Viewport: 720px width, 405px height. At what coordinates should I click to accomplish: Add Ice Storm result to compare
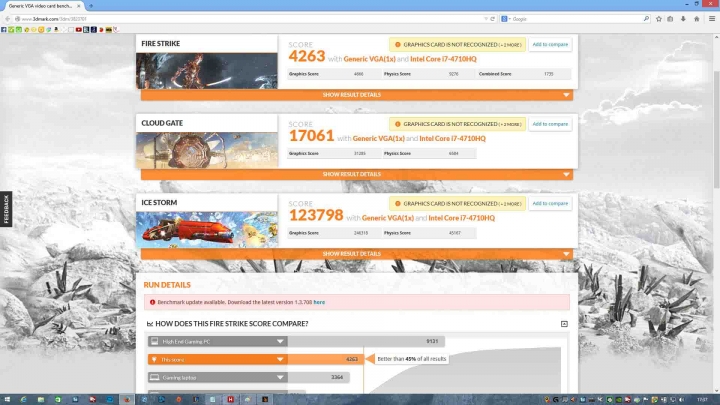point(550,203)
